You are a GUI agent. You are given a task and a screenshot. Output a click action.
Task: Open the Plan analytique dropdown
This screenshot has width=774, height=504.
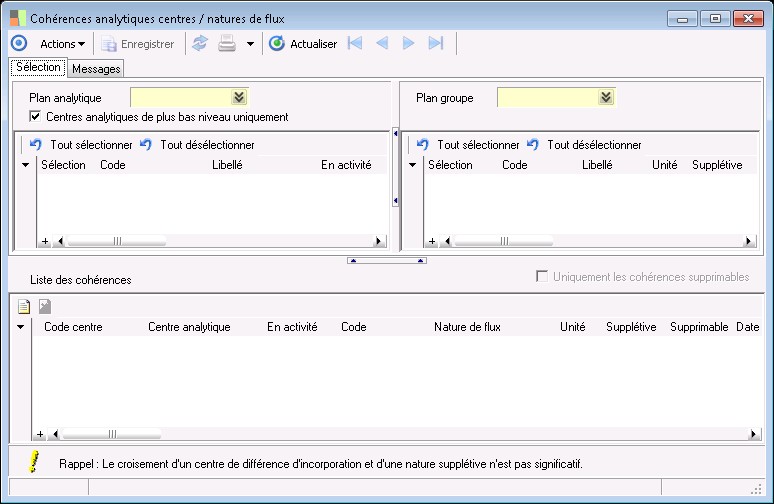239,97
